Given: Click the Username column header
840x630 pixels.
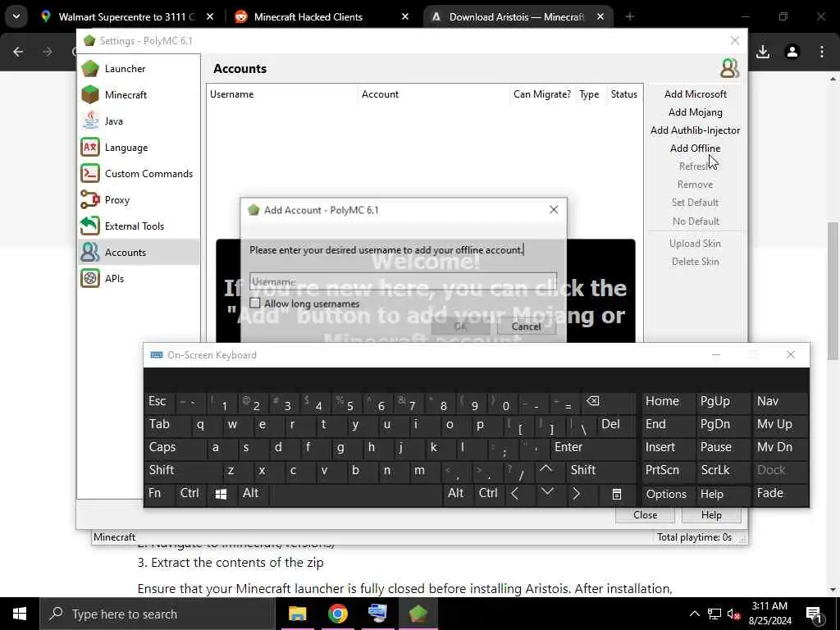Looking at the screenshot, I should pyautogui.click(x=282, y=94).
